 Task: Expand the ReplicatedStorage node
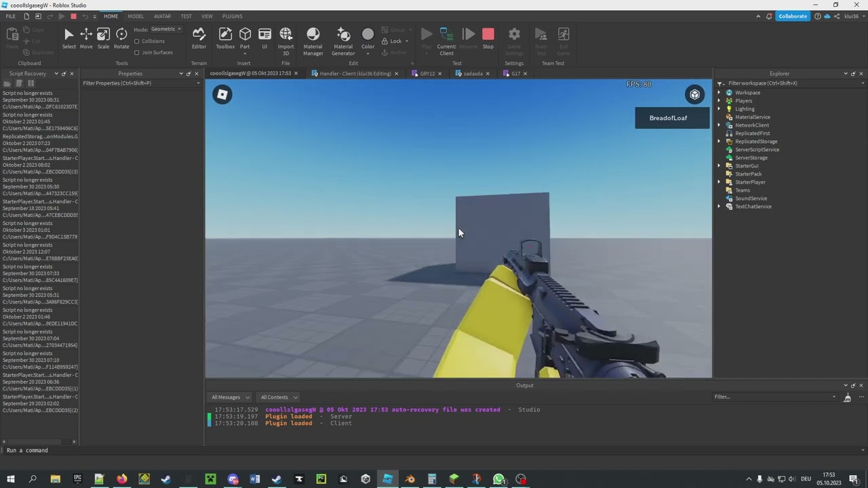(x=719, y=142)
